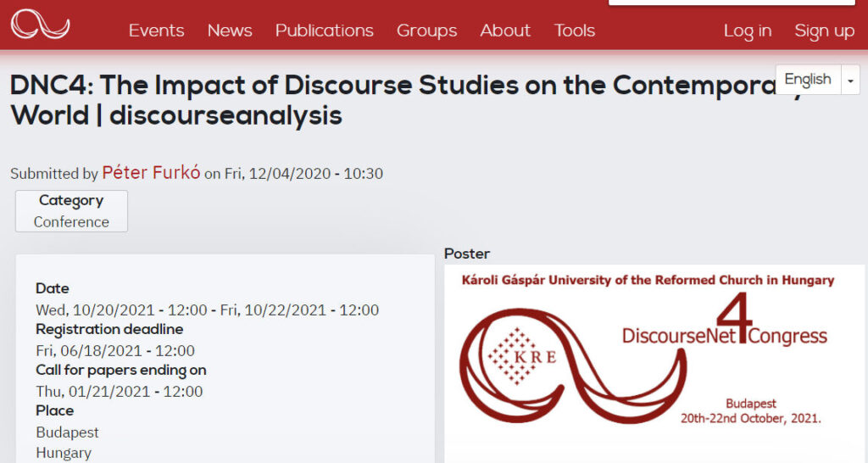868x463 pixels.
Task: Open the DiscourseNet Congress poster image
Action: pos(654,356)
